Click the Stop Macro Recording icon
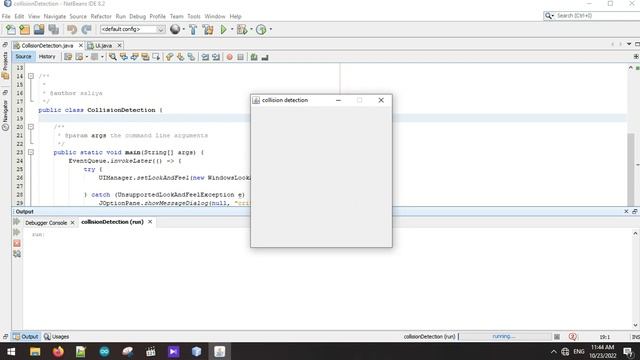The width and height of the screenshot is (640, 360). point(240,57)
